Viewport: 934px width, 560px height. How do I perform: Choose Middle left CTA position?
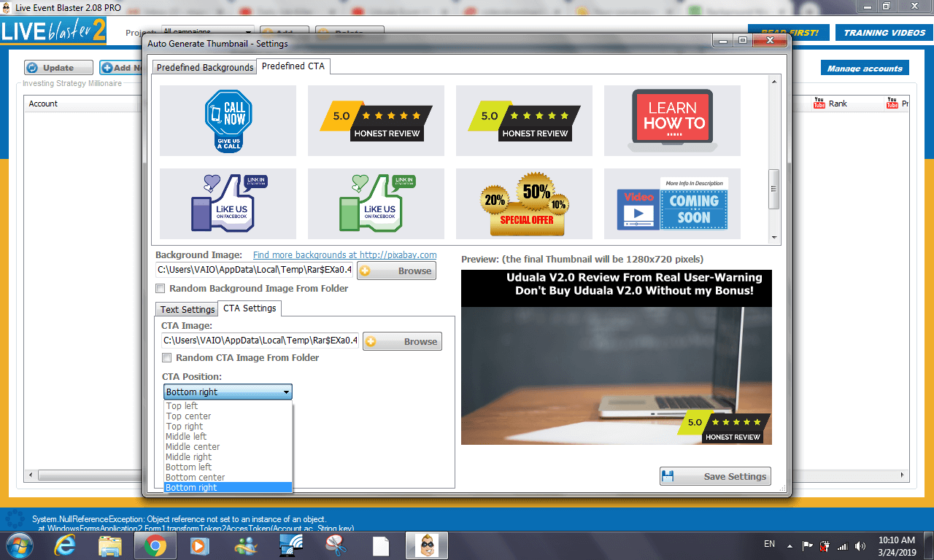coord(228,437)
